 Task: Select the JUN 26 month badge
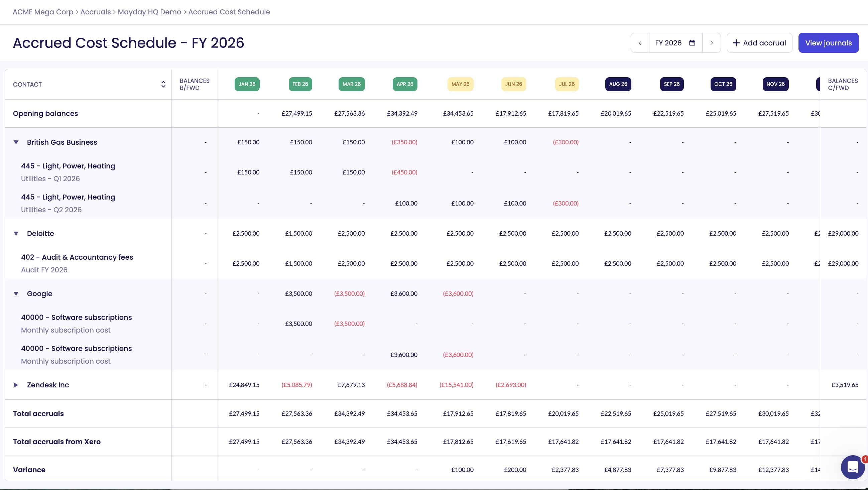513,84
